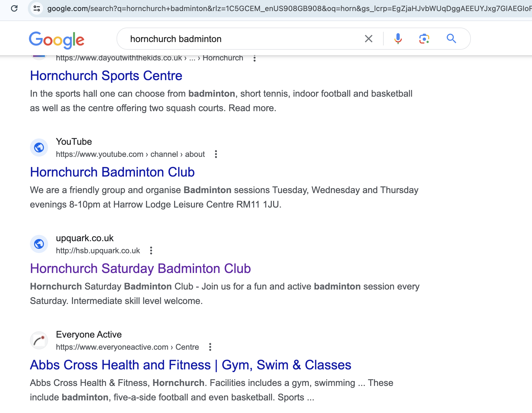532x413 pixels.
Task: Click the upquark.co.uk globe favicon
Action: click(x=39, y=244)
